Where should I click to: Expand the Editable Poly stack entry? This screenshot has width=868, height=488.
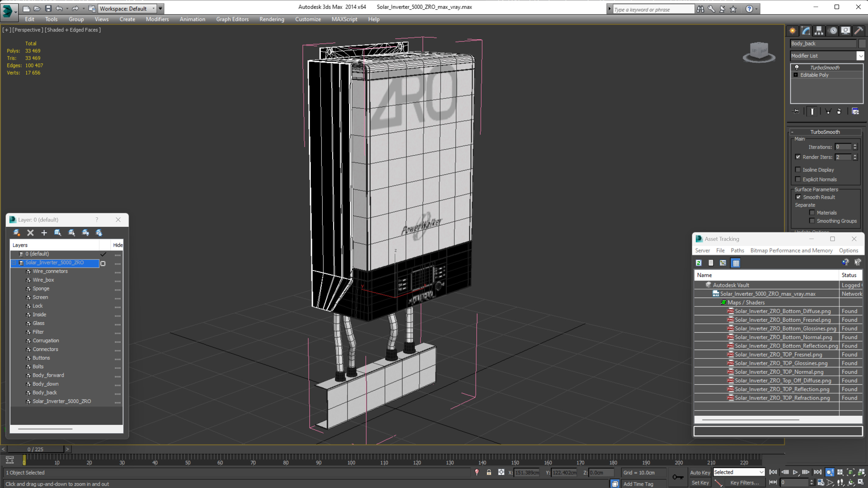coord(796,75)
